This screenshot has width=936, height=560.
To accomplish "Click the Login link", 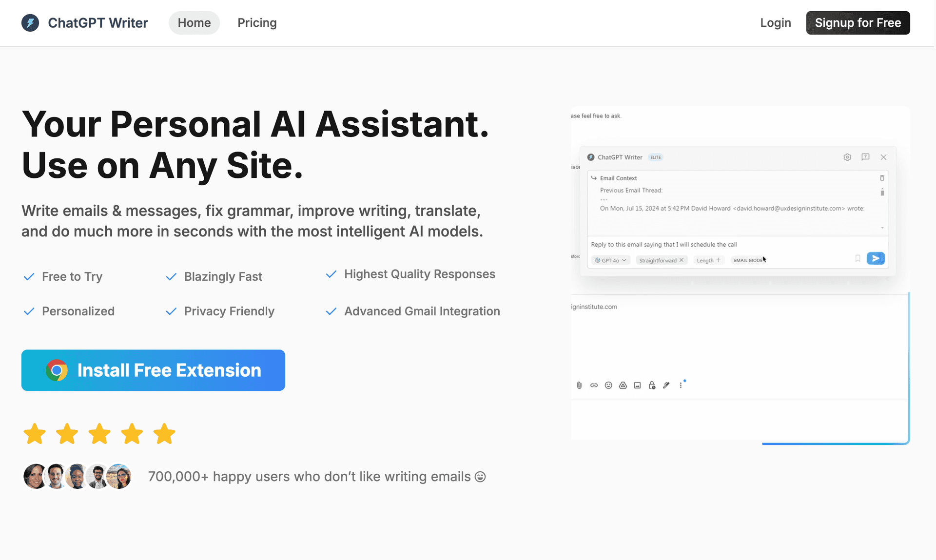I will pyautogui.click(x=776, y=23).
